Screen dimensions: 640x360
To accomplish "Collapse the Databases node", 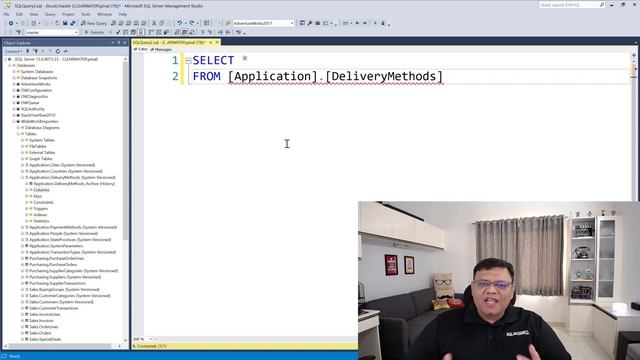I will (x=10, y=65).
